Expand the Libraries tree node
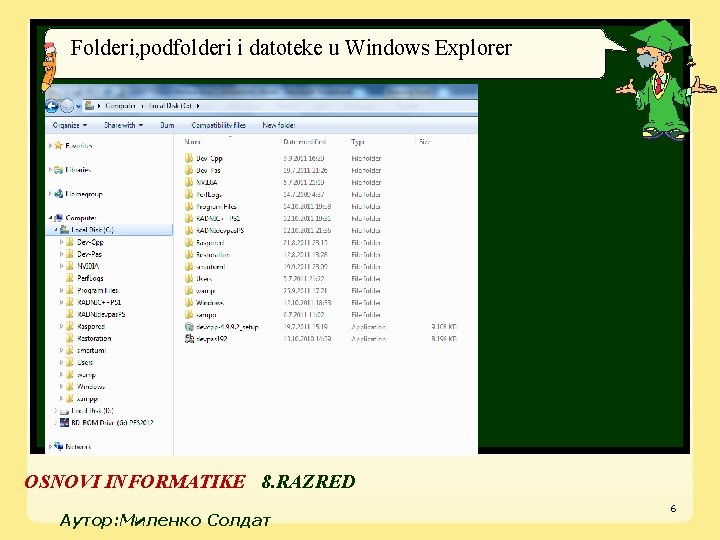The image size is (720, 540). (50, 170)
